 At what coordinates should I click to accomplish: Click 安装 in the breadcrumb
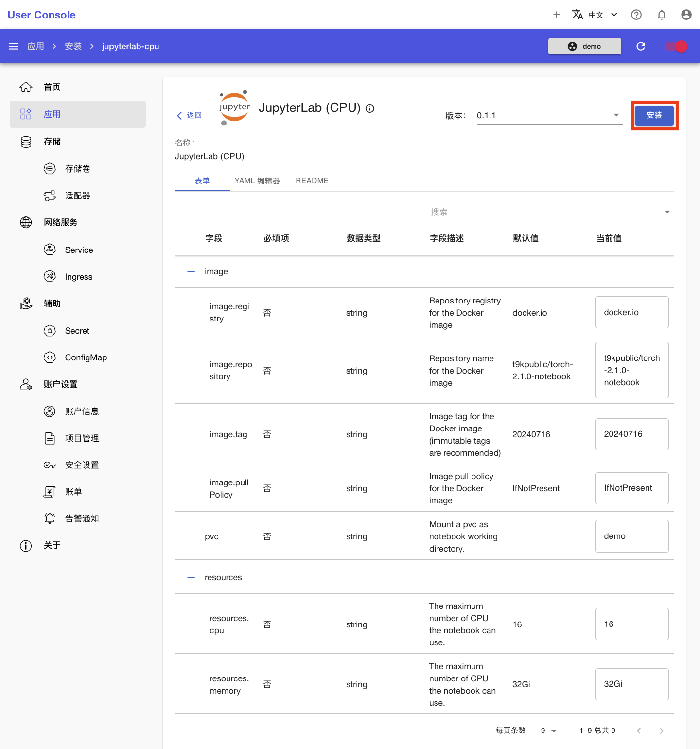73,46
